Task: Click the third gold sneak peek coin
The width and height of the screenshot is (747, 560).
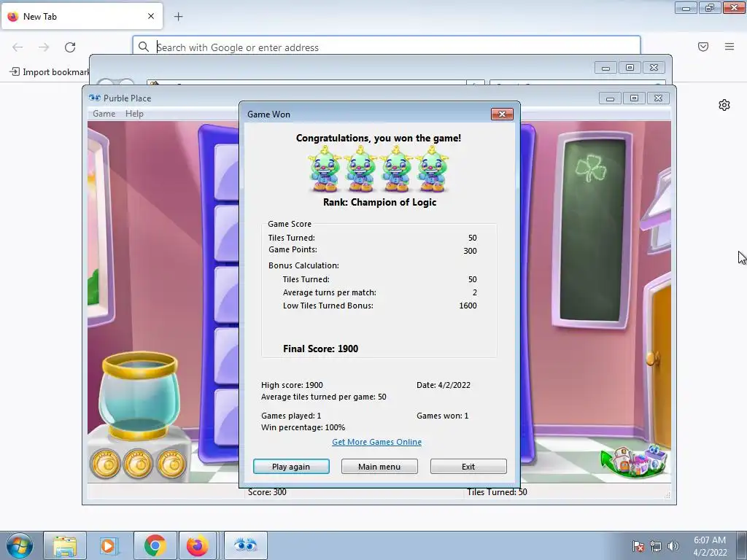Action: click(171, 463)
